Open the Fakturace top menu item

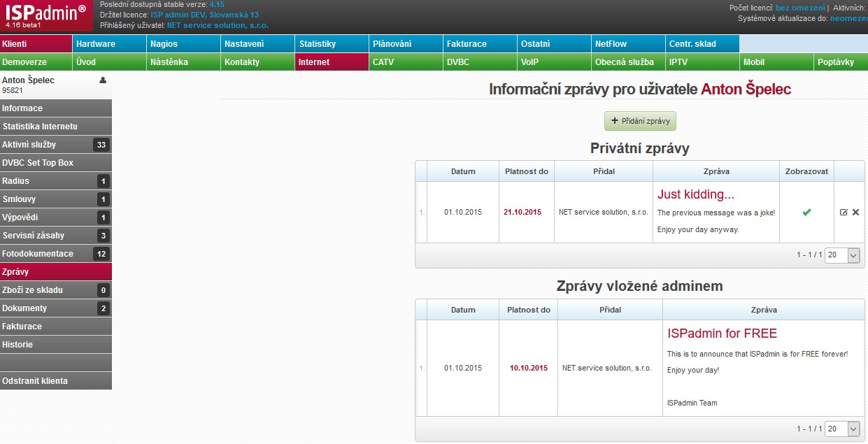tap(481, 43)
